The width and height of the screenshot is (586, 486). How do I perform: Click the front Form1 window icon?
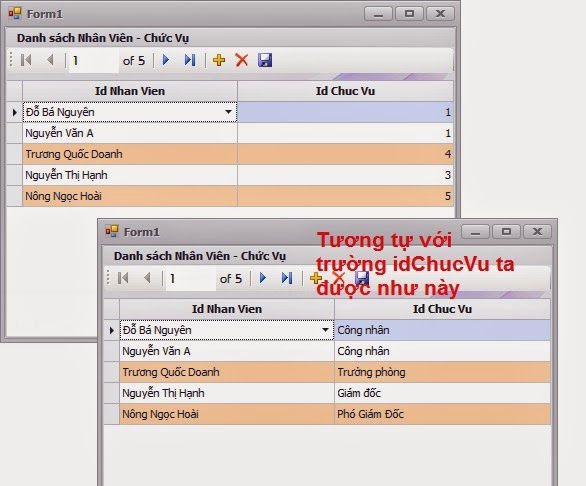(x=112, y=231)
